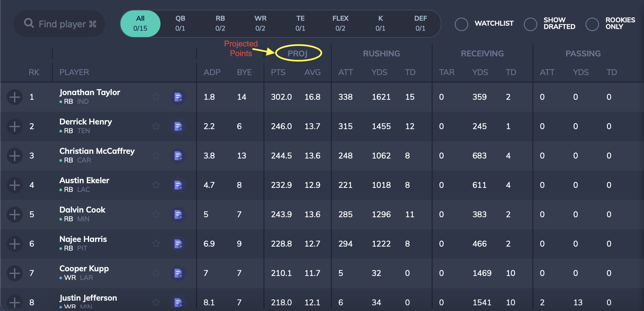The width and height of the screenshot is (644, 311).
Task: Open Justin Jefferson's notes icon
Action: point(178,302)
